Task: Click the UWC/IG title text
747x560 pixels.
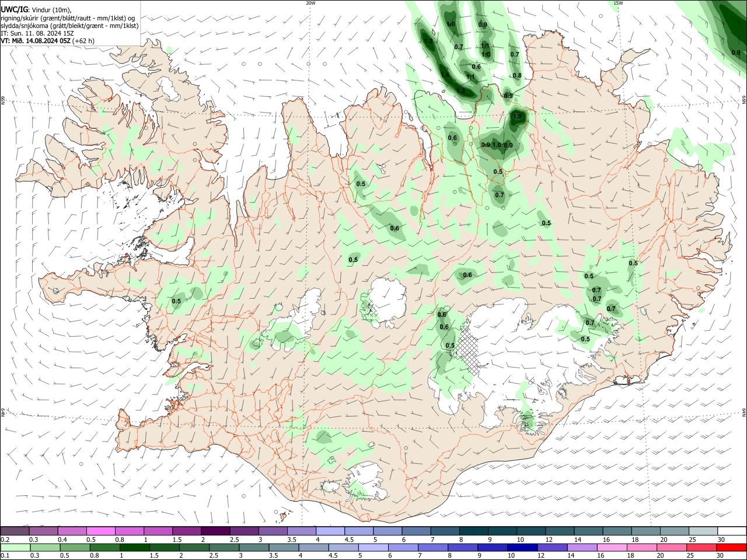Action: tap(14, 9)
